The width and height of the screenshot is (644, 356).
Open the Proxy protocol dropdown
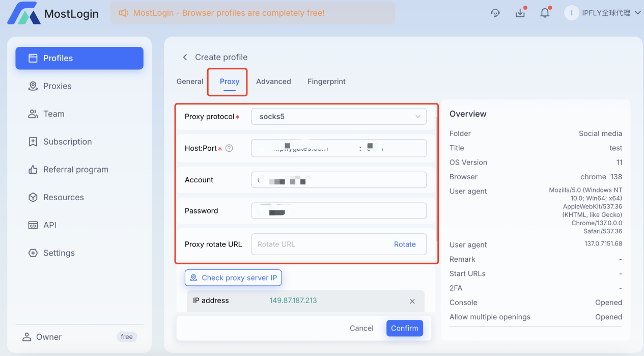pos(339,117)
